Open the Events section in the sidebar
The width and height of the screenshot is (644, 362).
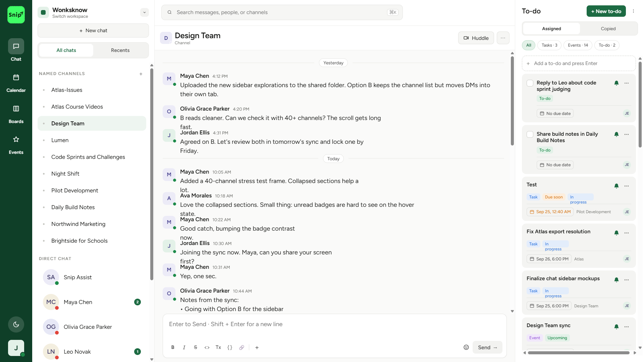pos(16,145)
